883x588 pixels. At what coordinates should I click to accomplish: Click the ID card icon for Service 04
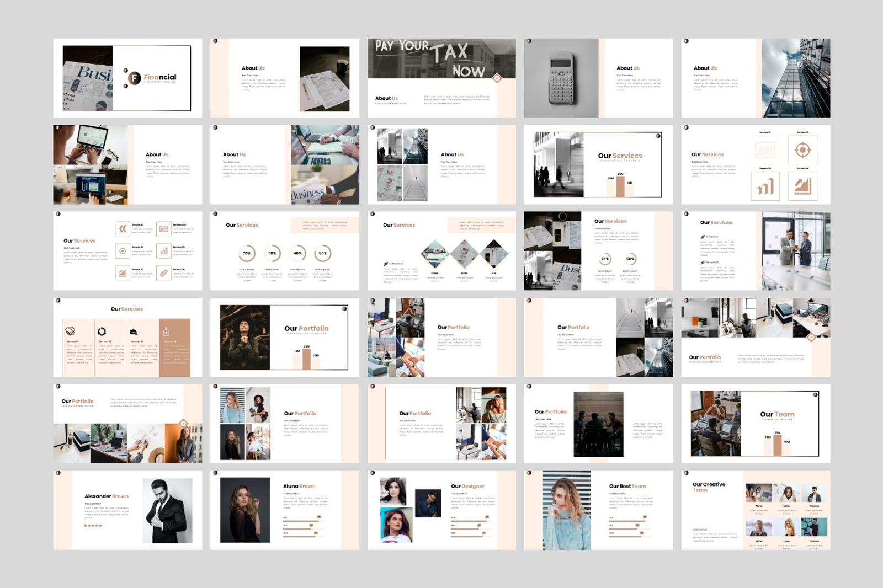point(164,228)
